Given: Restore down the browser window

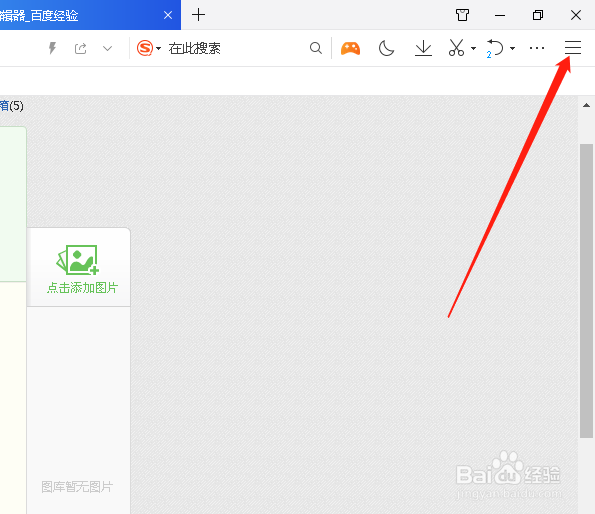Looking at the screenshot, I should pos(538,15).
